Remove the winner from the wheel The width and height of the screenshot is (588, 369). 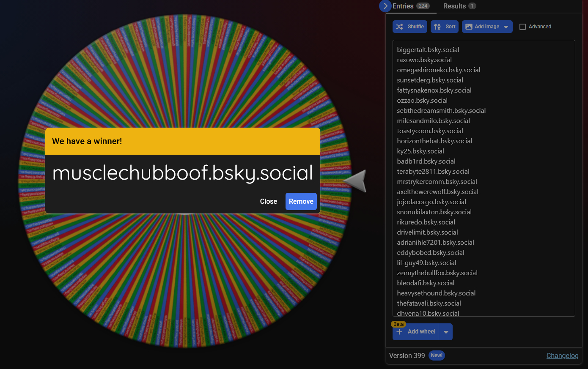[301, 201]
